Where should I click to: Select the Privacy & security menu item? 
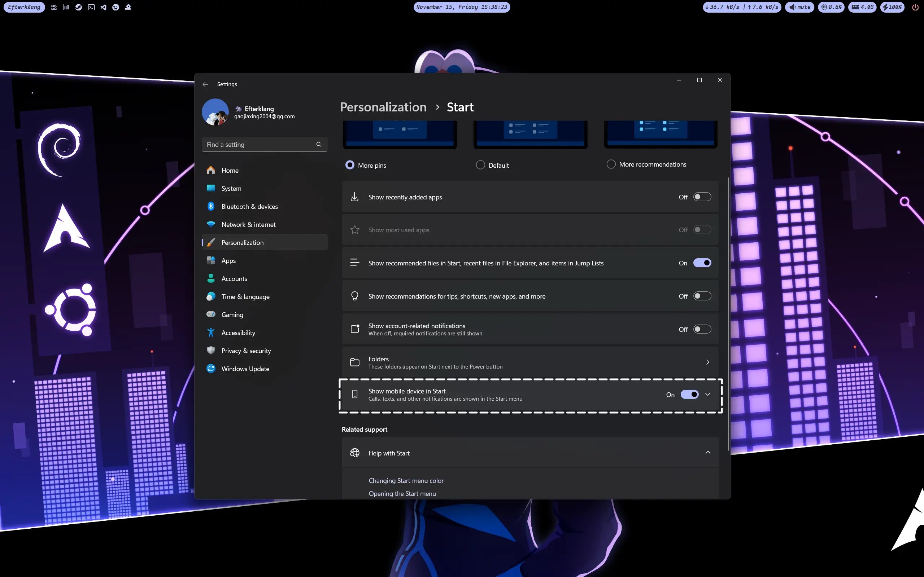click(245, 350)
